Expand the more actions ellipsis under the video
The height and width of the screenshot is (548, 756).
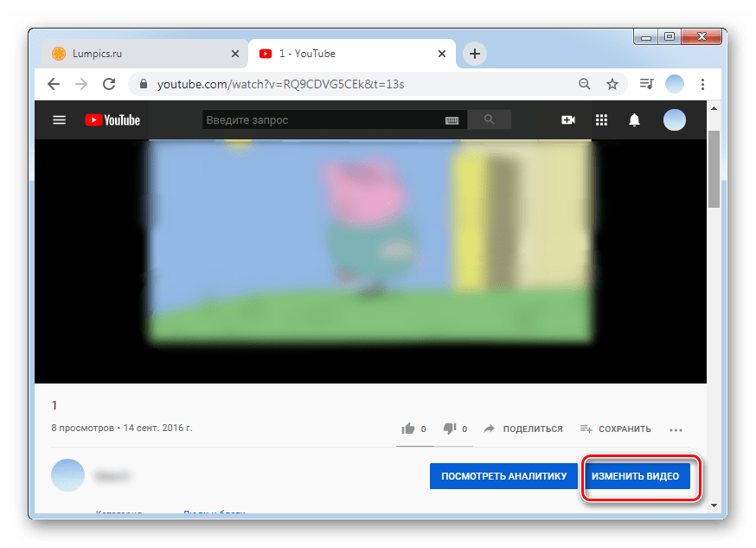(676, 429)
